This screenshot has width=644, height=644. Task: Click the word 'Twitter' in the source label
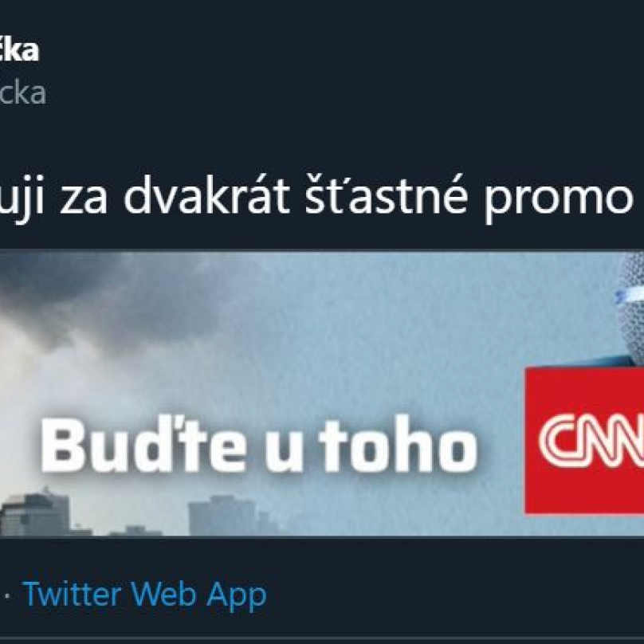[73, 594]
